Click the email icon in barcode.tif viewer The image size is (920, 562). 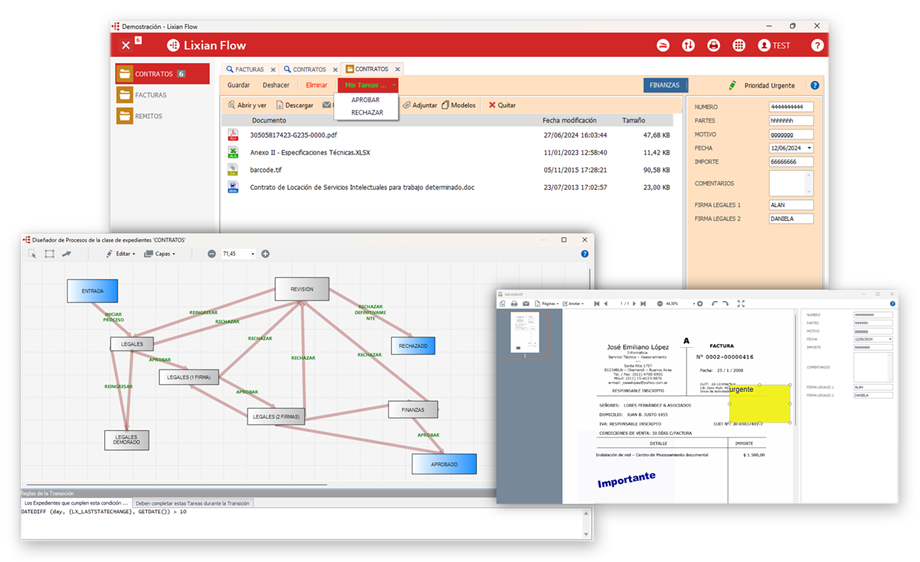(x=526, y=303)
